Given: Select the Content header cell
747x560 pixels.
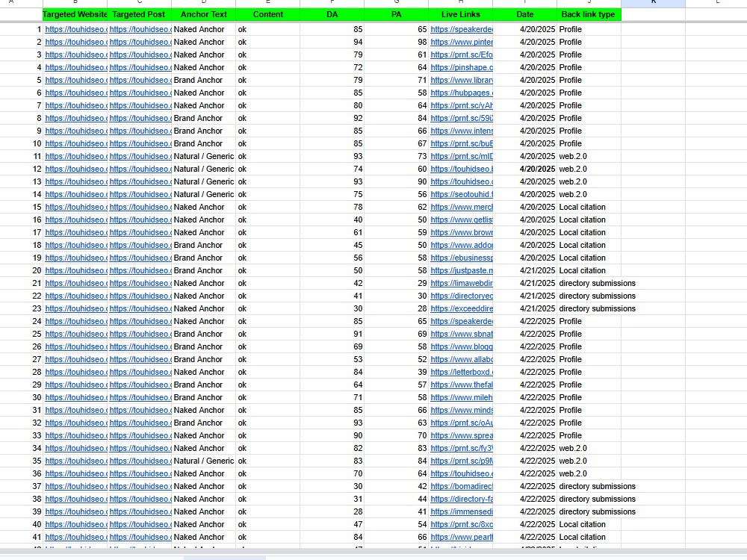Looking at the screenshot, I should pyautogui.click(x=267, y=14).
